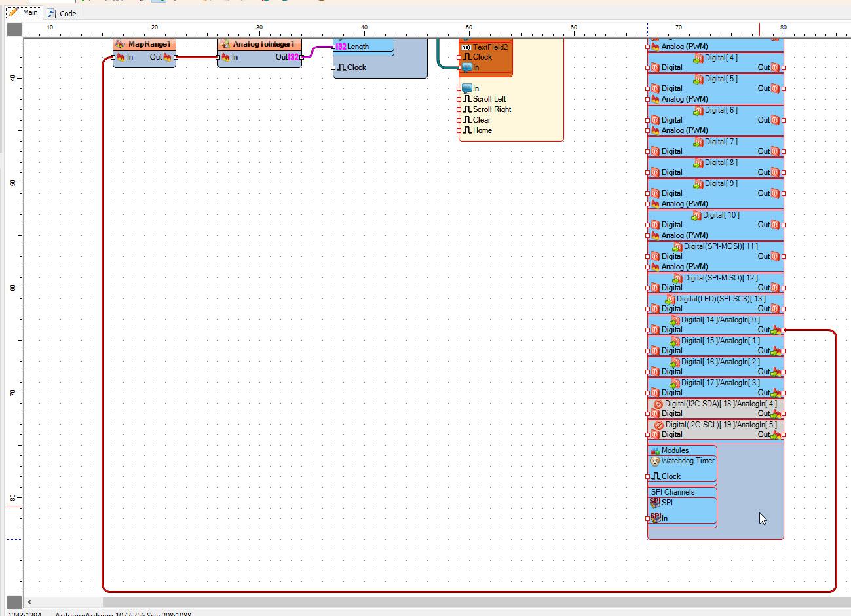Click AnalogToInteger1 In input pin
Screen dimensions: 851x616
218,57
